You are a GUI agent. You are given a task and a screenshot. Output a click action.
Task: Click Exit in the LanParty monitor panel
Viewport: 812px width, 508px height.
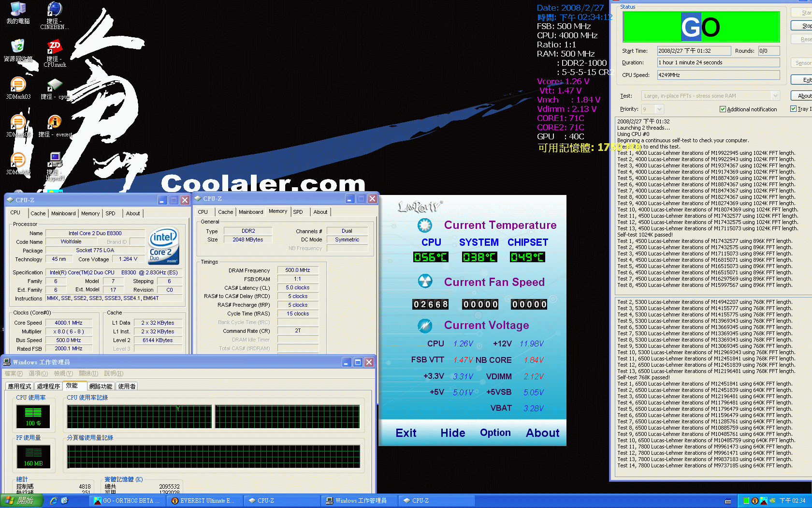tap(406, 433)
